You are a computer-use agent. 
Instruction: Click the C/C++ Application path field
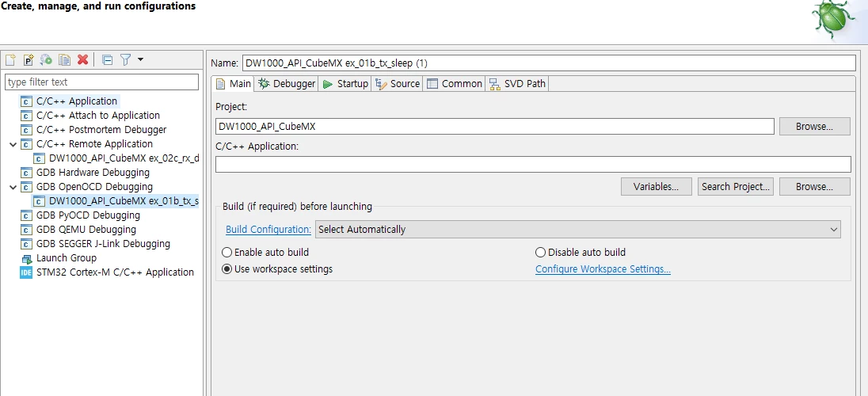tap(533, 165)
